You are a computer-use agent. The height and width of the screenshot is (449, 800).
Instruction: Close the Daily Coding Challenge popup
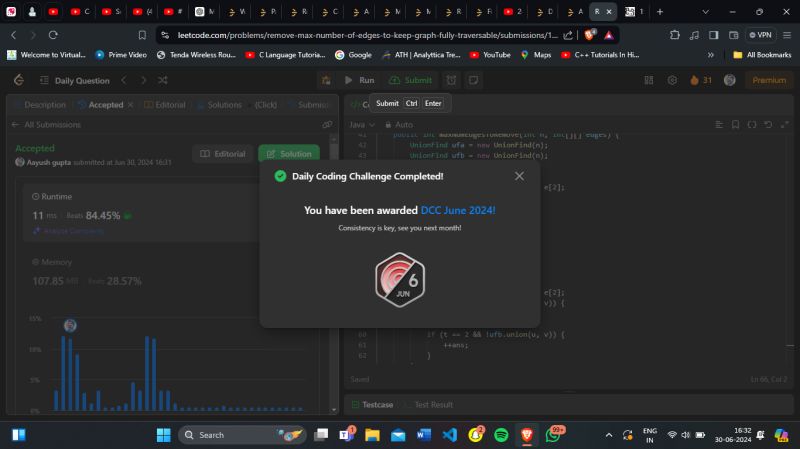(519, 176)
